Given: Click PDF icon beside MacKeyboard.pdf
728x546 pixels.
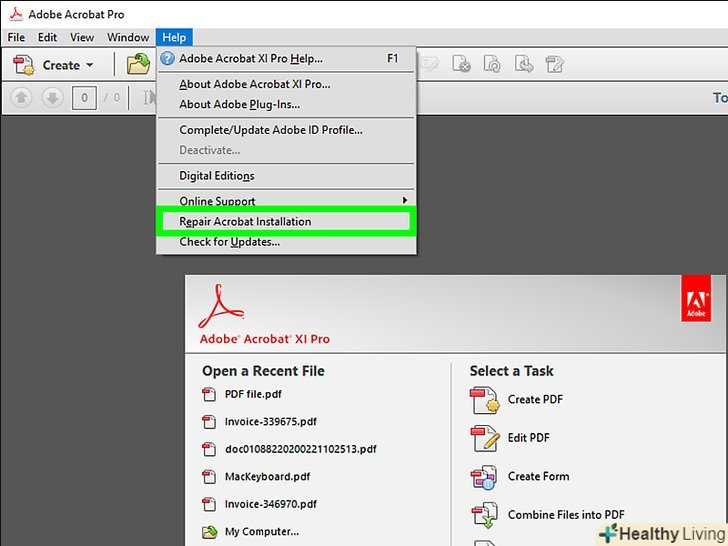Looking at the screenshot, I should click(x=209, y=477).
